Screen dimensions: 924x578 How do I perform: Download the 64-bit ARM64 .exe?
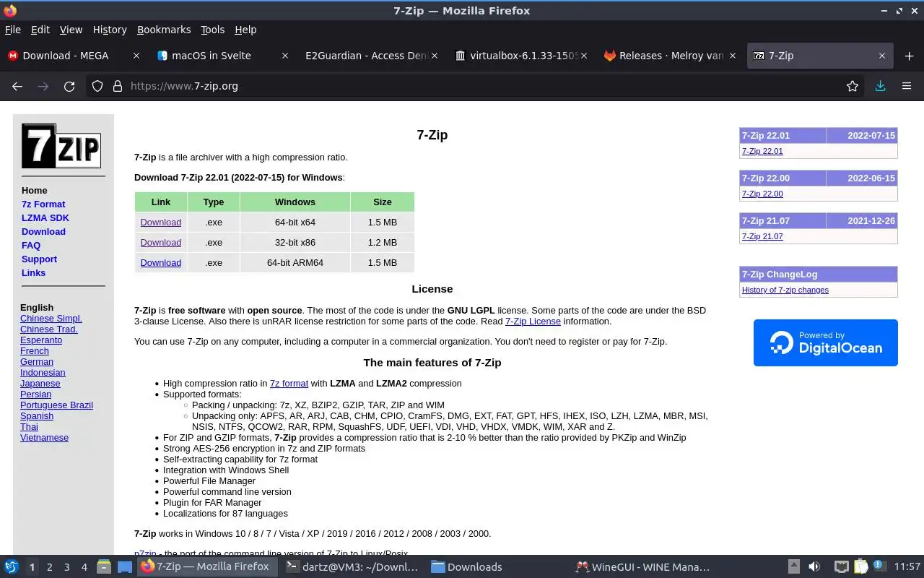click(x=160, y=263)
